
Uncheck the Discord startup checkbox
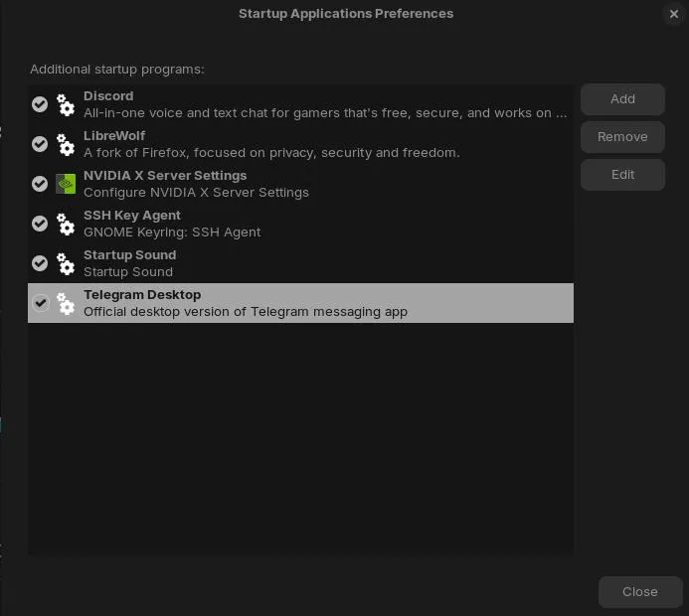click(40, 104)
